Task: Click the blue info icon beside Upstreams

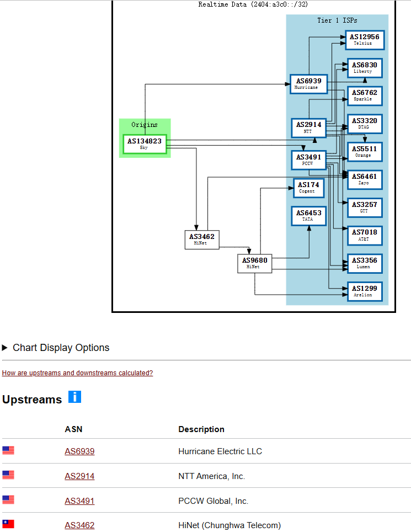Action: click(74, 397)
